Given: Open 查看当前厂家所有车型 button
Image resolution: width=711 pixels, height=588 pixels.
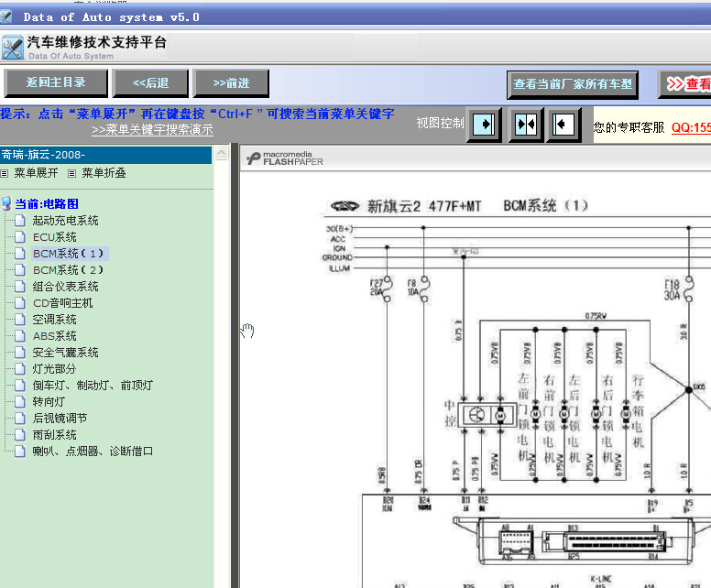Looking at the screenshot, I should 573,84.
